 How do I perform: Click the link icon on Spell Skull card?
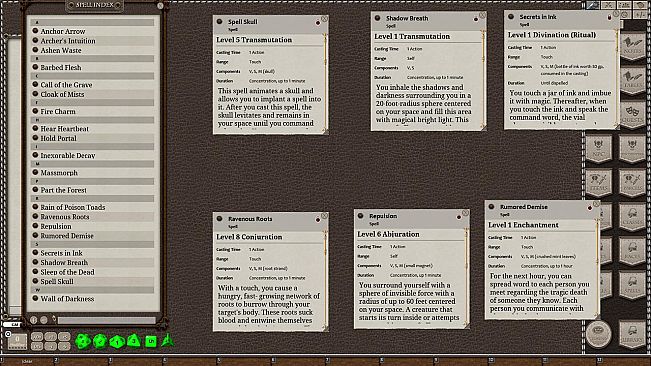click(x=220, y=21)
